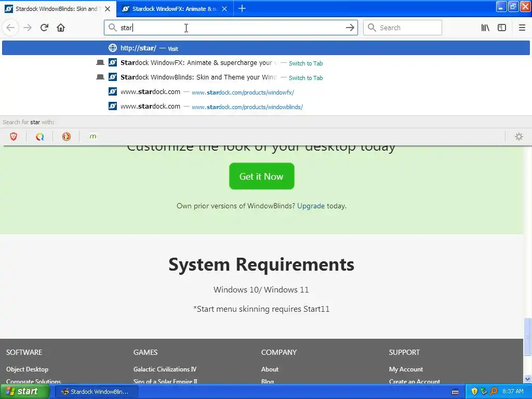Click the 8:37 AM clock

(x=513, y=392)
